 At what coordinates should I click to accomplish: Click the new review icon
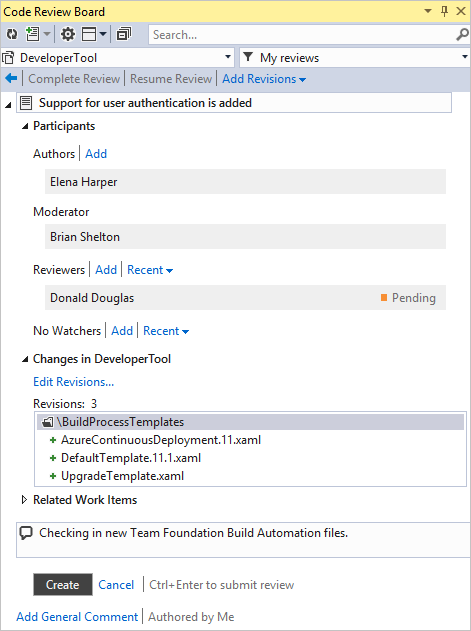(33, 34)
